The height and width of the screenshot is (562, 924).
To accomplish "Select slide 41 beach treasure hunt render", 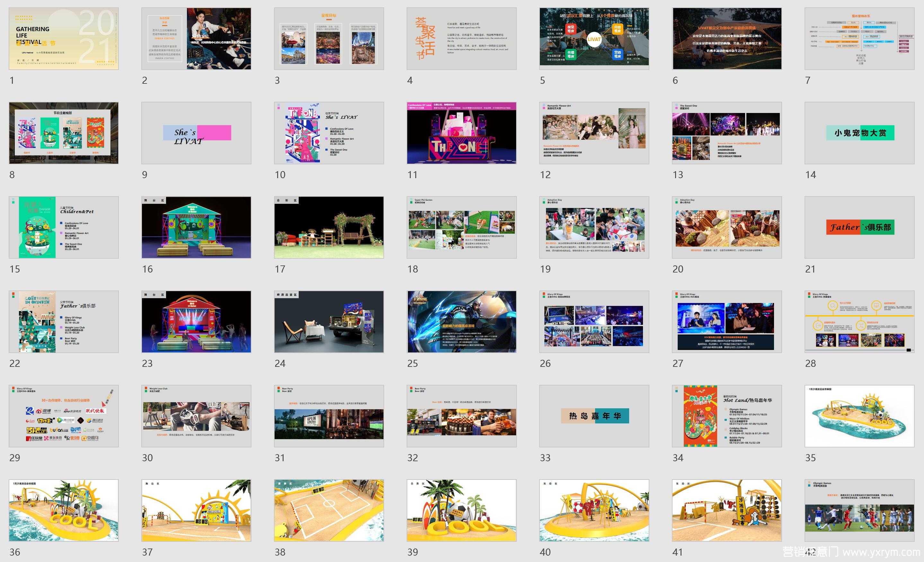I will (727, 511).
